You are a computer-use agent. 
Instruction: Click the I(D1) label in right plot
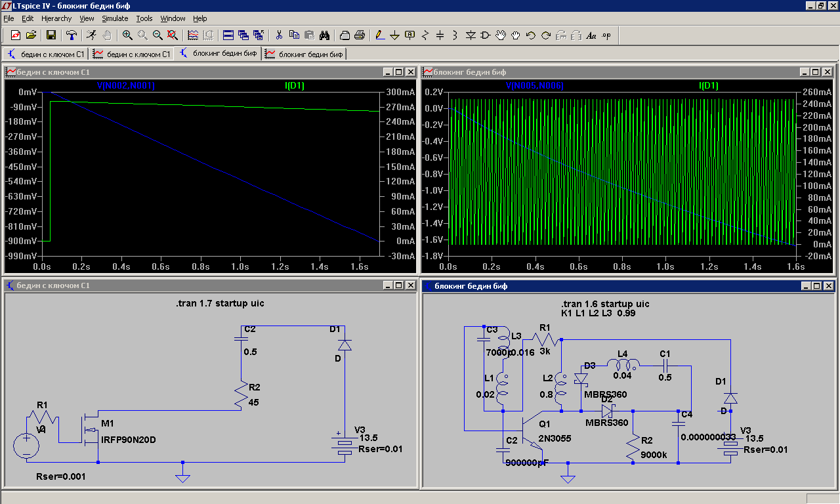click(708, 85)
